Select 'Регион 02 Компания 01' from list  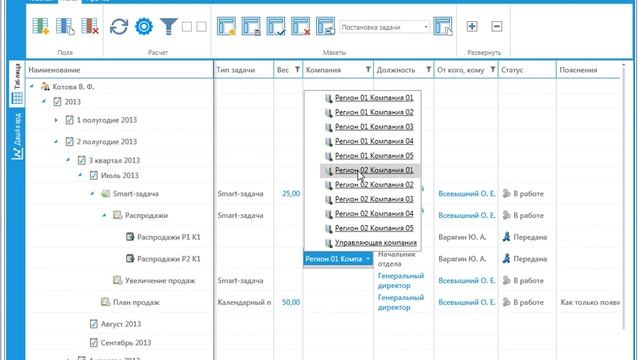tap(374, 170)
